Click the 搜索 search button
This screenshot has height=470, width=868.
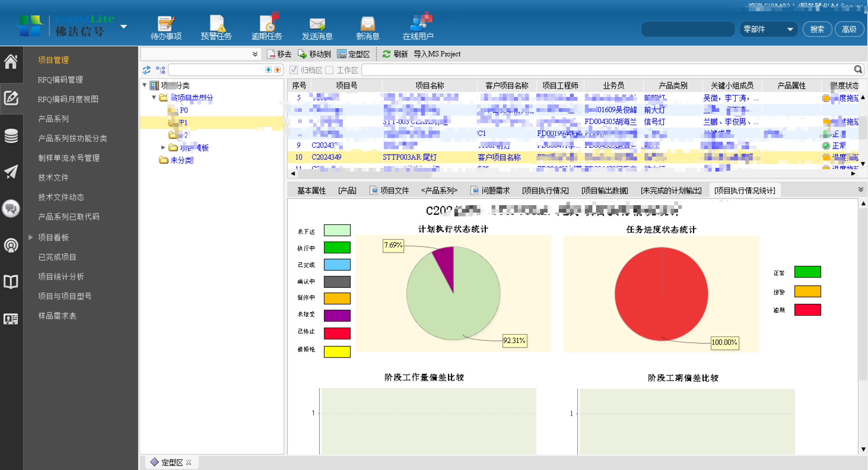pyautogui.click(x=817, y=29)
